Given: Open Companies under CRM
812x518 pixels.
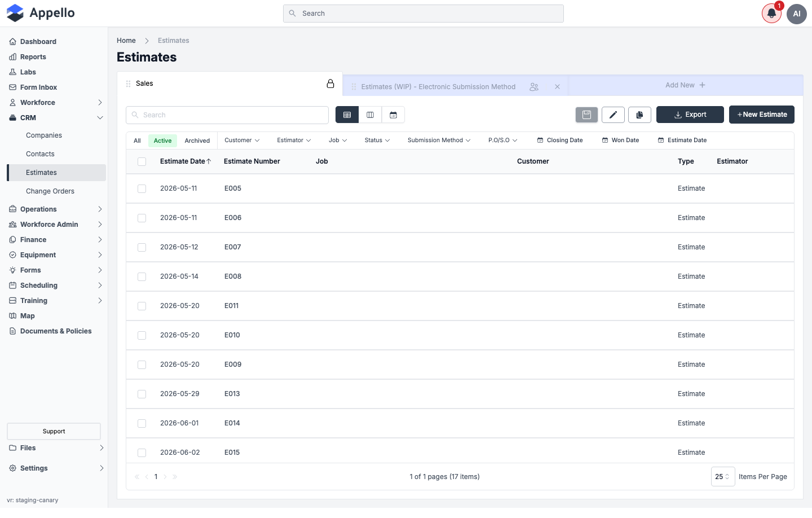Looking at the screenshot, I should (44, 135).
